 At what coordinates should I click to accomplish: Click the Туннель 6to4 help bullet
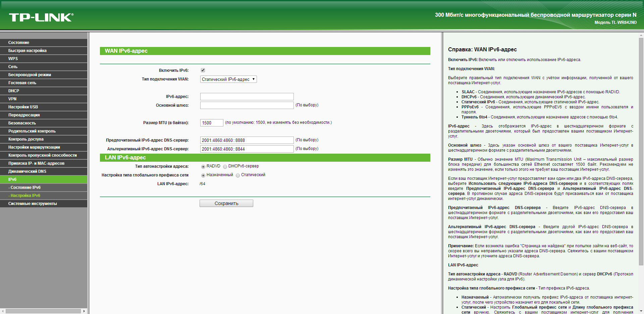point(540,117)
